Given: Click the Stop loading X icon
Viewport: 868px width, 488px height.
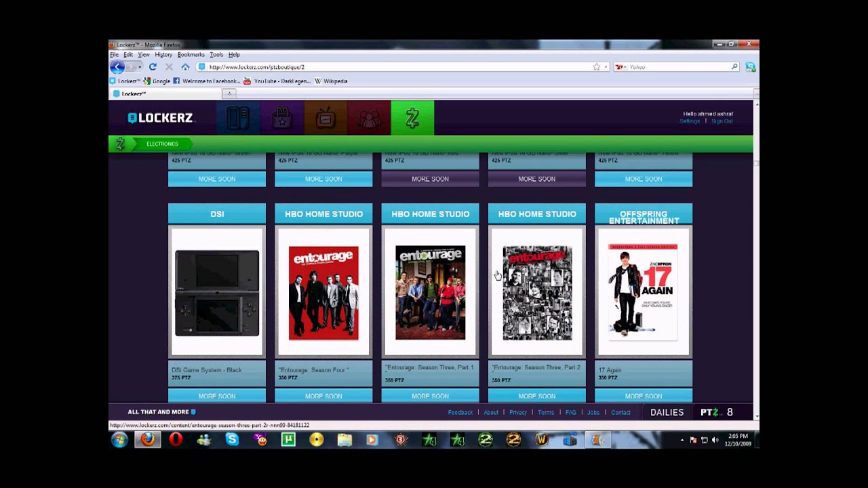Looking at the screenshot, I should point(169,67).
